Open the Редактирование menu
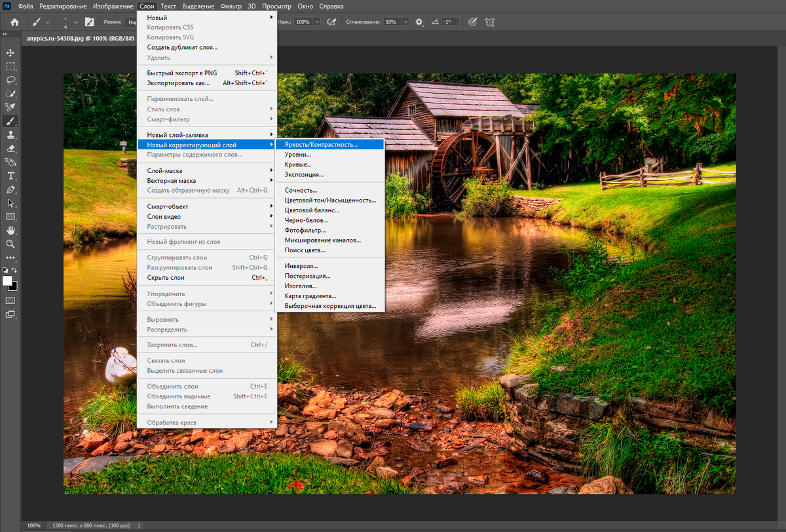 [63, 6]
